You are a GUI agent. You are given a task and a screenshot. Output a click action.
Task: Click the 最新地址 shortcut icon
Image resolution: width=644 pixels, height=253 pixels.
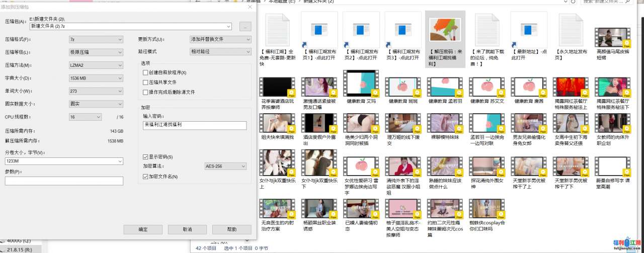point(528,29)
